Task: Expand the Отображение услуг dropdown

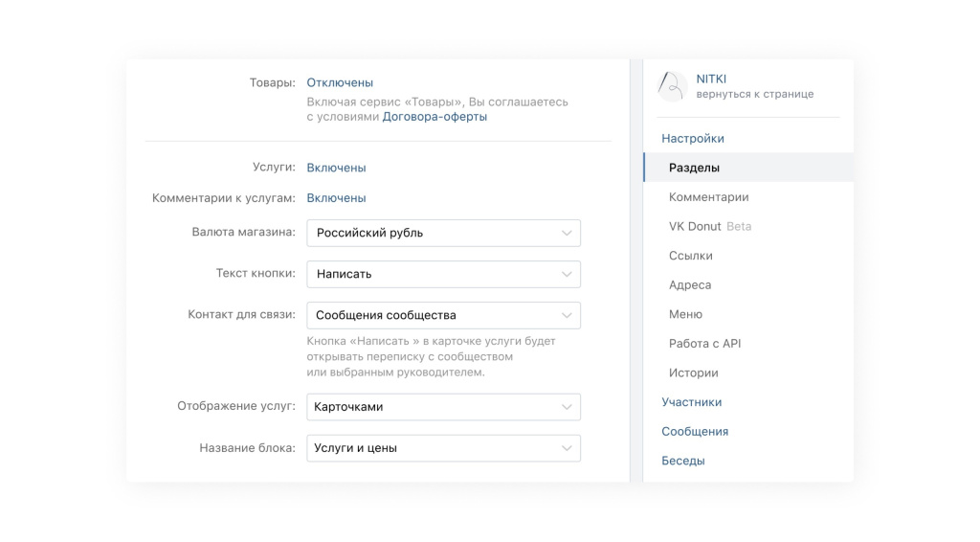Action: (443, 407)
